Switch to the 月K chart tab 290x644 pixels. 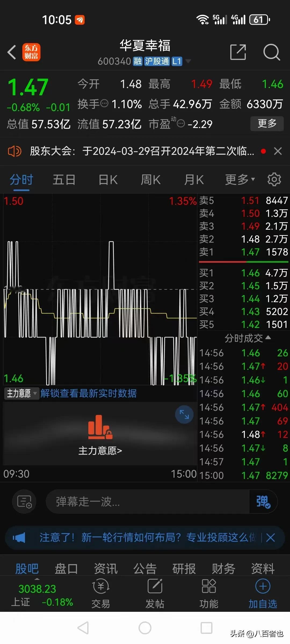point(194,180)
